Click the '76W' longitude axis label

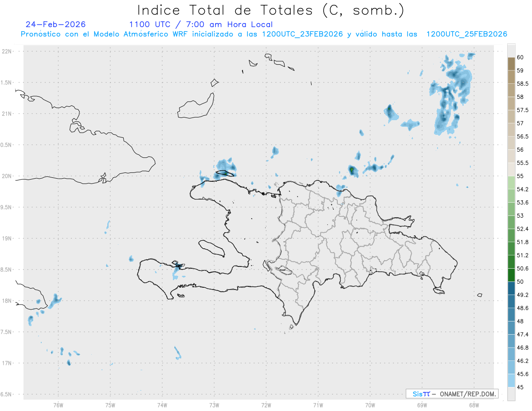[58, 405]
